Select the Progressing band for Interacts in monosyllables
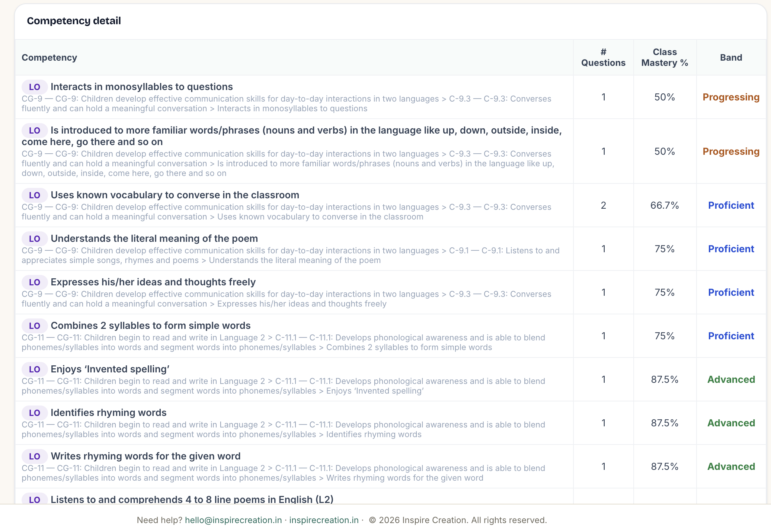Viewport: 771px width, 532px height. tap(731, 97)
